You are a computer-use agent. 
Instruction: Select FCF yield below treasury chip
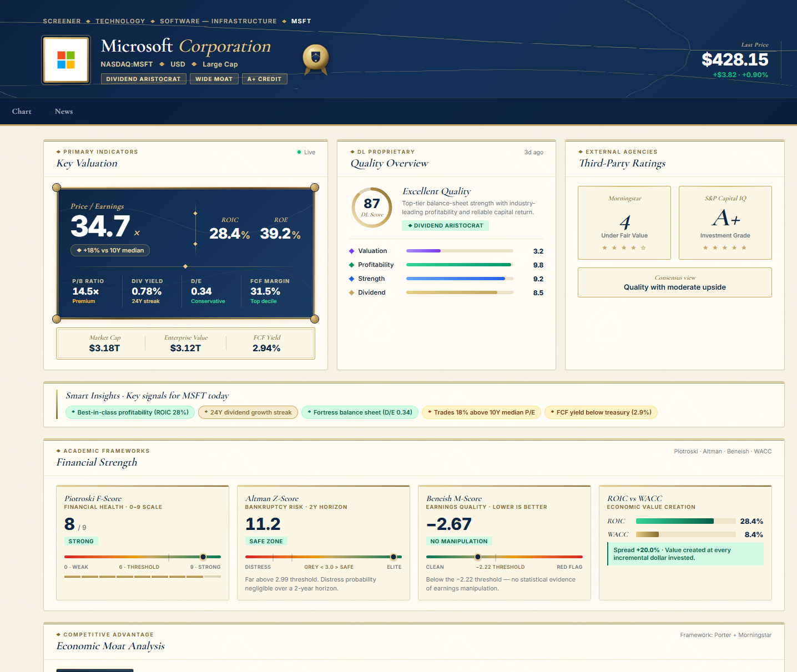pyautogui.click(x=601, y=412)
